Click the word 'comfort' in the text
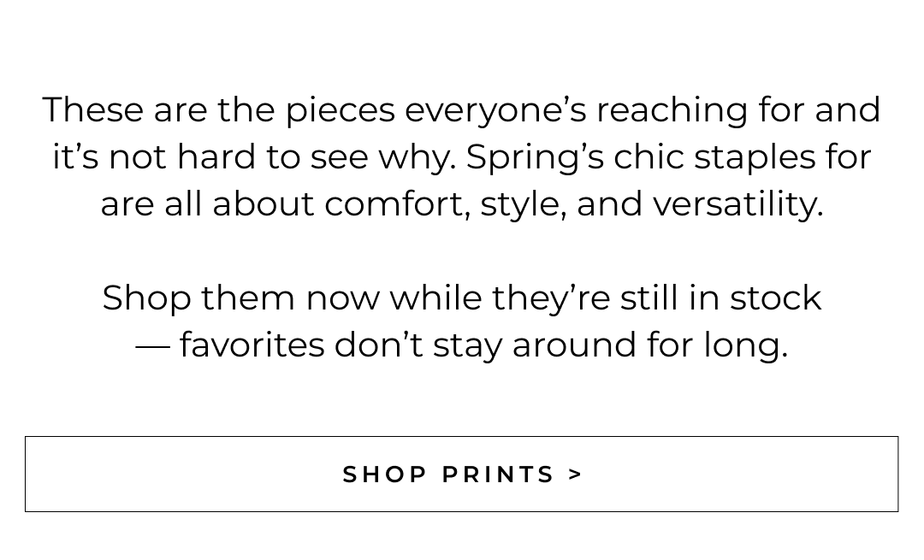This screenshot has height=560, width=924. coord(396,204)
